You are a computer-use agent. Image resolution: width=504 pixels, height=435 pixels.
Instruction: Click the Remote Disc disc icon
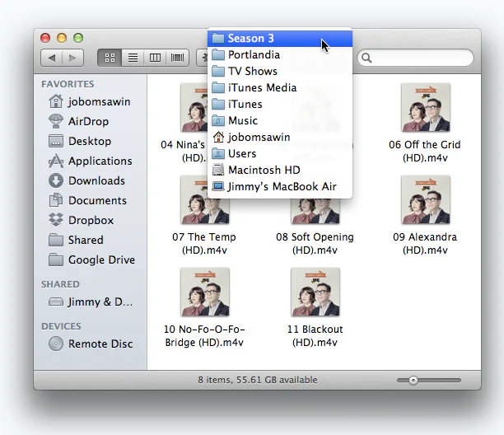click(x=56, y=344)
